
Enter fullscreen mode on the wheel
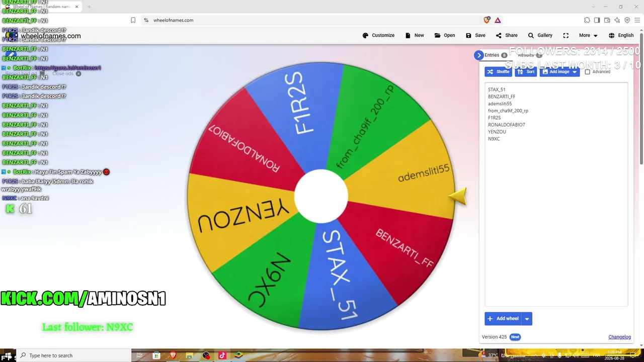pos(566,35)
